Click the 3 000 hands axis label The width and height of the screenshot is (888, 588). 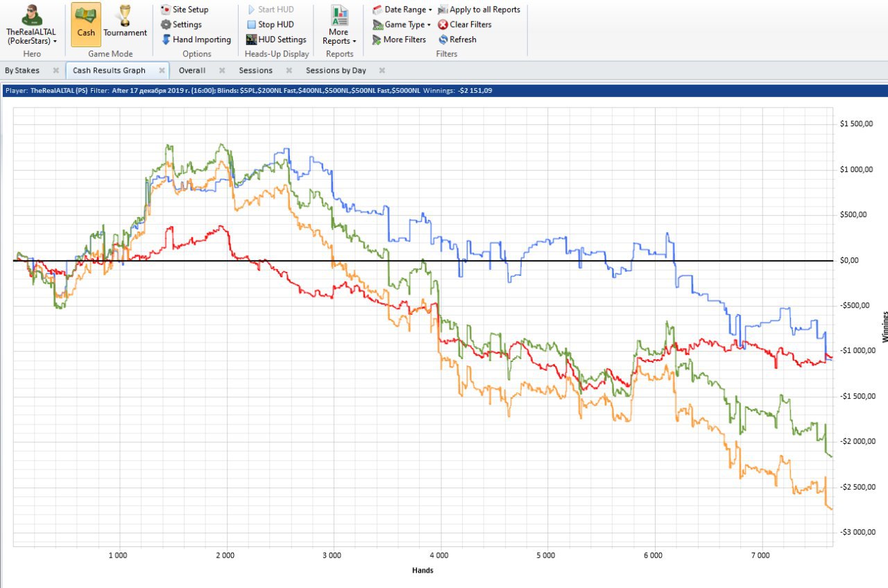(332, 556)
